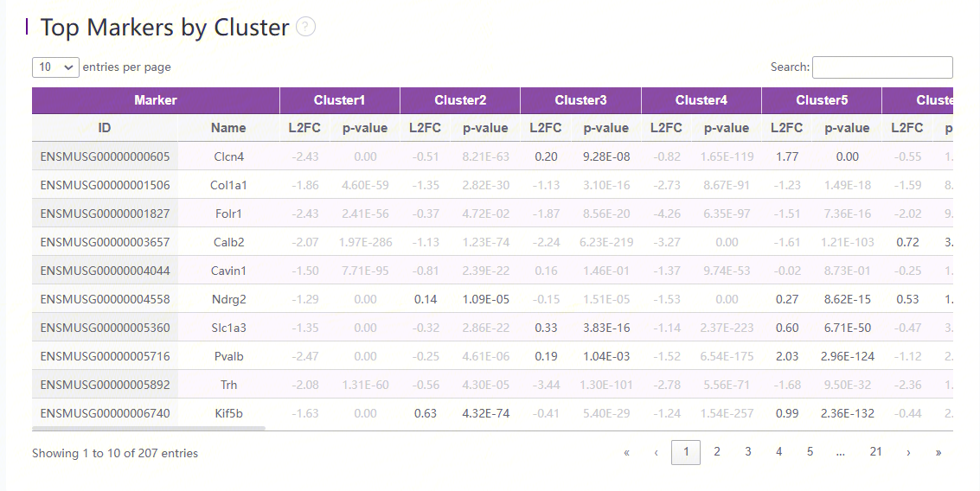Go to the first page arrow
Screen dimensions: 980x491
tap(626, 452)
